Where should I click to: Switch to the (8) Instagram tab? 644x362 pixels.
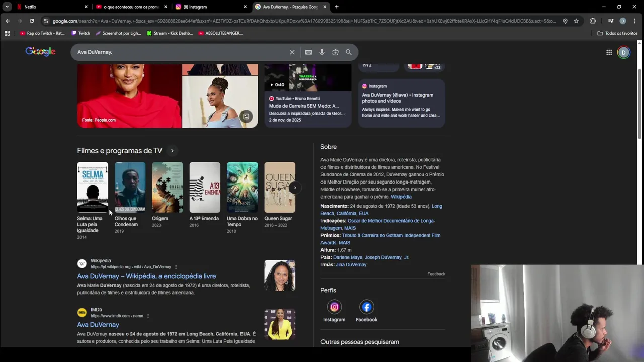coord(210,7)
